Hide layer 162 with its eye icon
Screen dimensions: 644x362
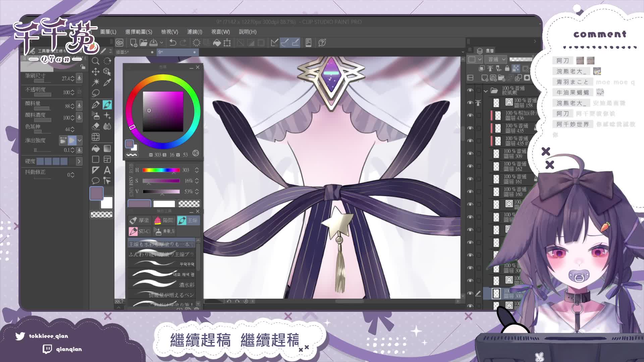click(470, 166)
